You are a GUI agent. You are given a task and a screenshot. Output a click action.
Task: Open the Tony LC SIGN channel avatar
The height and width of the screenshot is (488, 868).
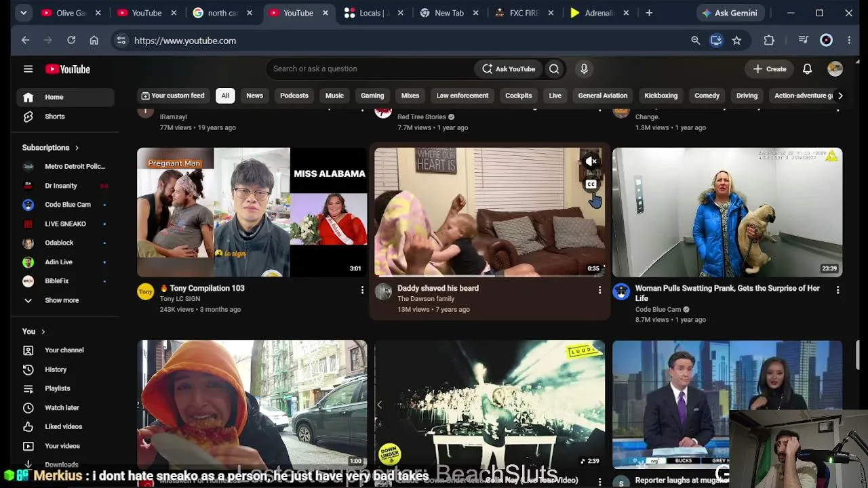(x=146, y=291)
